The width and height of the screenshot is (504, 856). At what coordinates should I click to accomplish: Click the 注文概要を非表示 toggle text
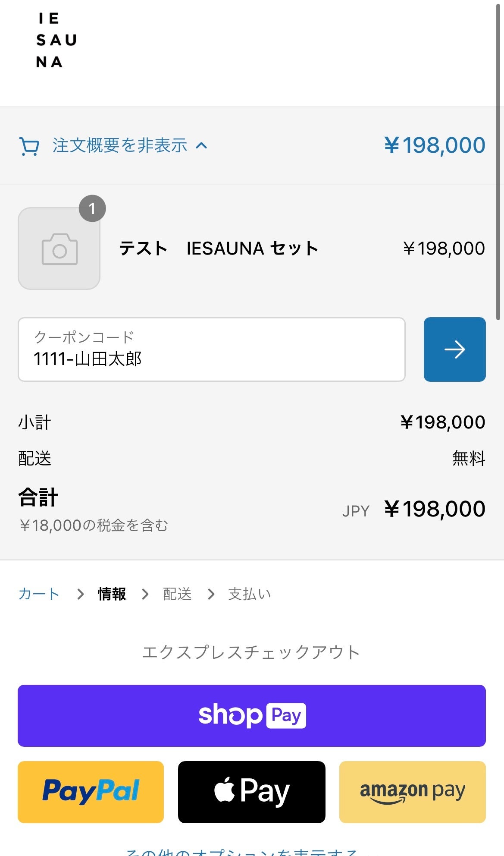(120, 146)
